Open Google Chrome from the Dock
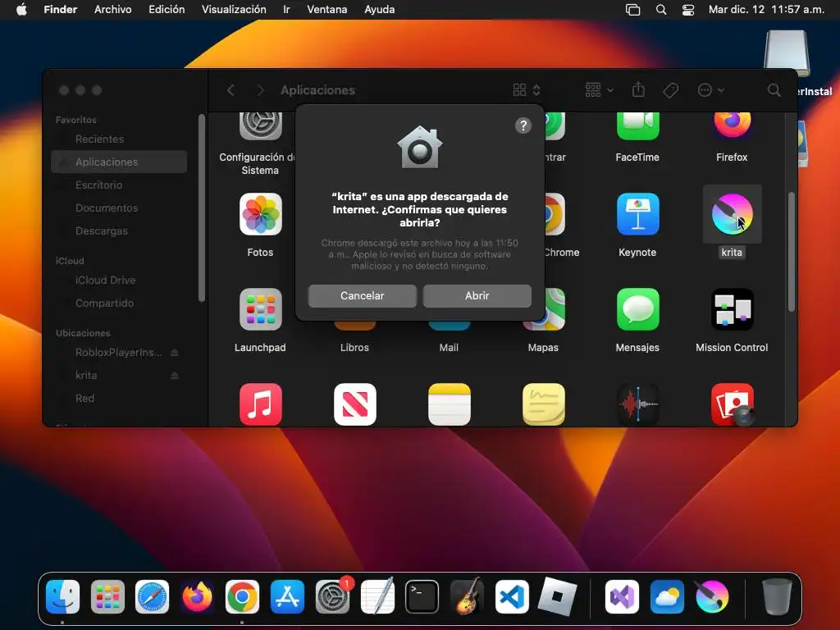Viewport: 840px width, 630px height. 242,597
